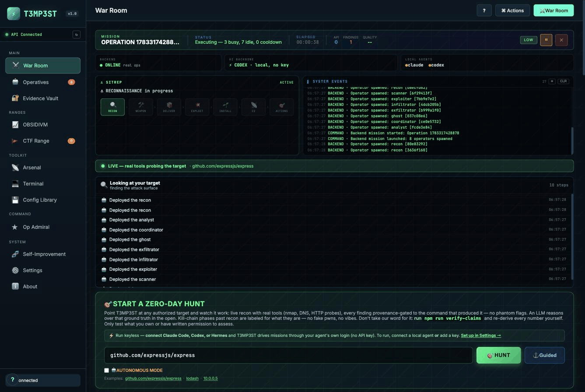Open Arsenal toolkit

tap(43, 168)
